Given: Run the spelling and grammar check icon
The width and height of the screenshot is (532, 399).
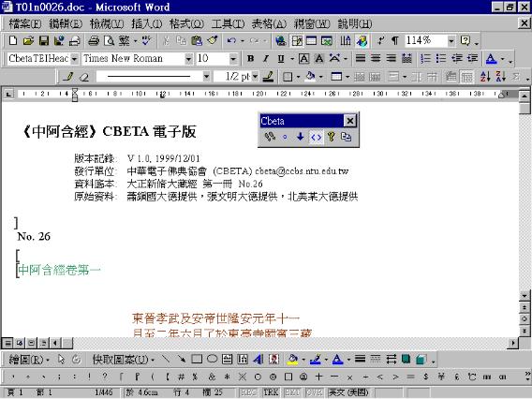Looking at the screenshot, I should (x=146, y=41).
